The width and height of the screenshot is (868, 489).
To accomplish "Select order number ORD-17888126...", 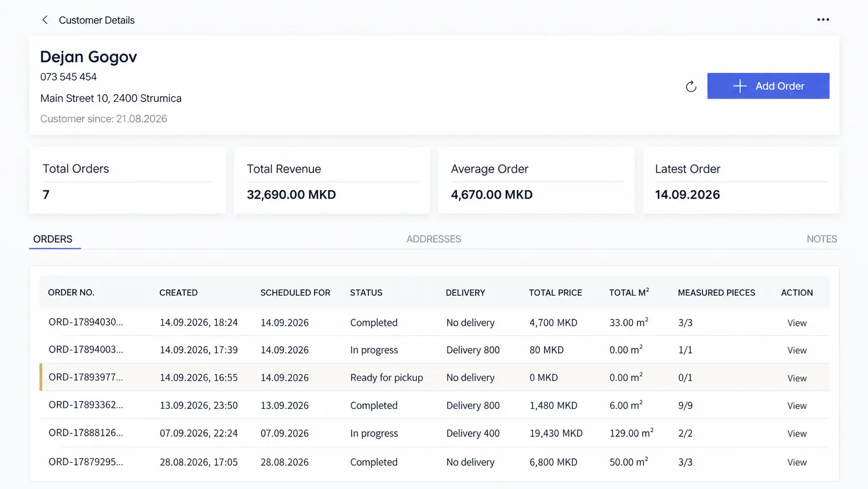I will (x=86, y=432).
